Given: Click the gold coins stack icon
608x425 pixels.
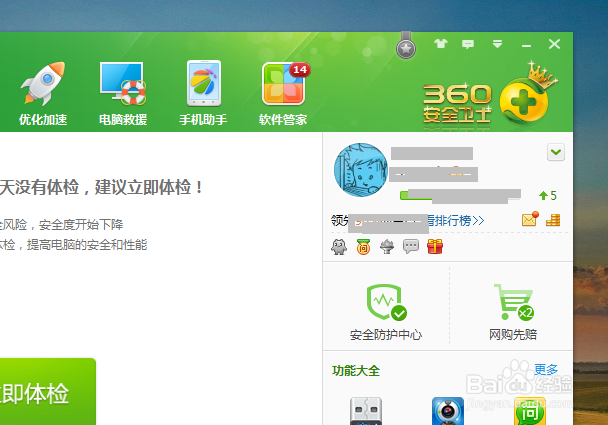Looking at the screenshot, I should (553, 220).
